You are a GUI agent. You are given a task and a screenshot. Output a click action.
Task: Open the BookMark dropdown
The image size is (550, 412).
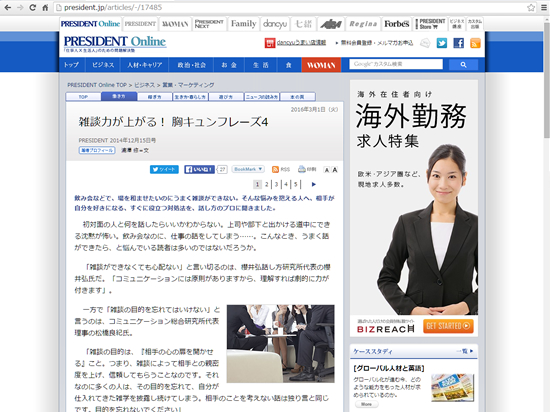(x=248, y=169)
